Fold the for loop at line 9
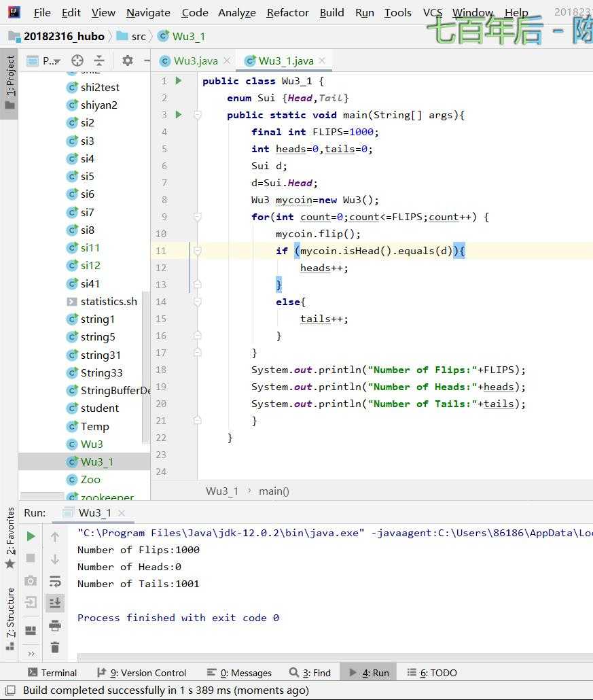593x700 pixels. [x=197, y=217]
